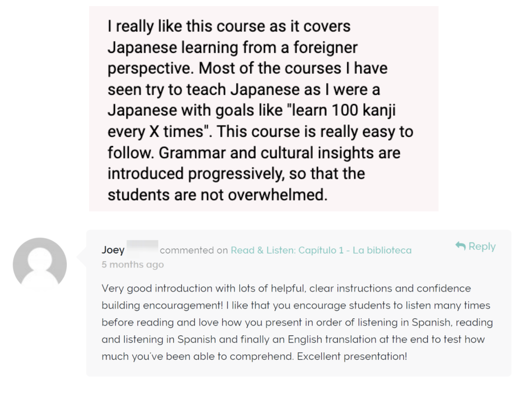Click the curved reply arrow icon
532x400 pixels.
coord(460,246)
